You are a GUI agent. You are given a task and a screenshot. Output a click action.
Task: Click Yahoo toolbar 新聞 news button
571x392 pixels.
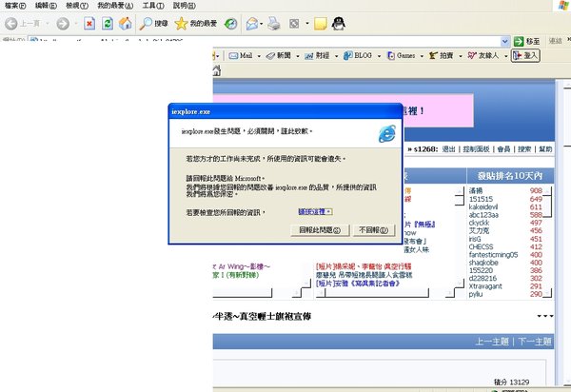click(x=279, y=56)
